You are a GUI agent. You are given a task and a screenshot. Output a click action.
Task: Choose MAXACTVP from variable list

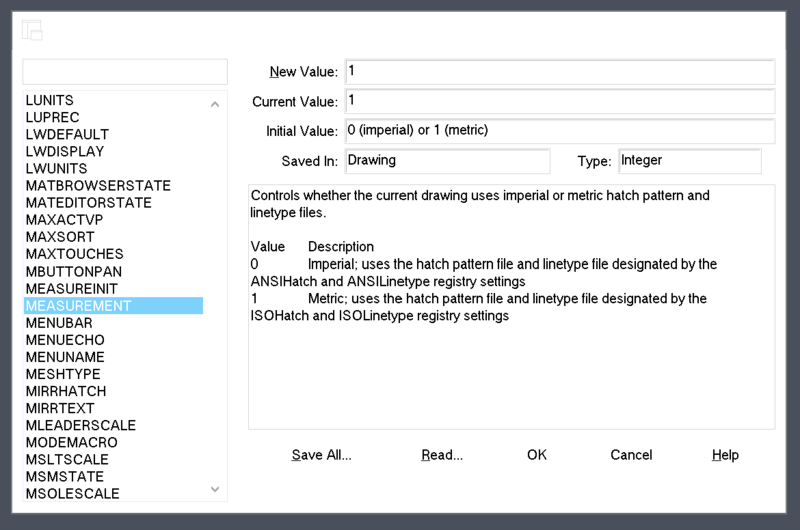pyautogui.click(x=64, y=220)
